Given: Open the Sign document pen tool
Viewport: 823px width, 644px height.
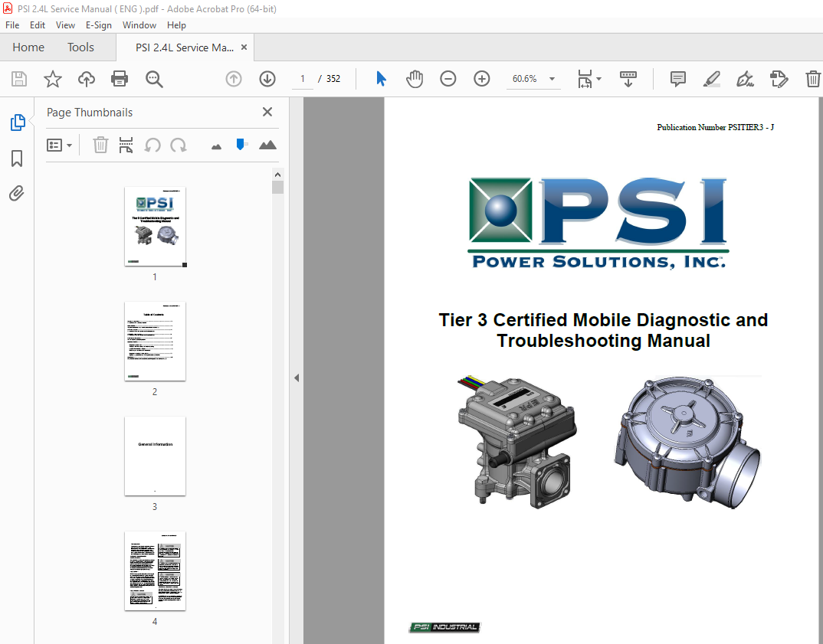Looking at the screenshot, I should [x=745, y=79].
